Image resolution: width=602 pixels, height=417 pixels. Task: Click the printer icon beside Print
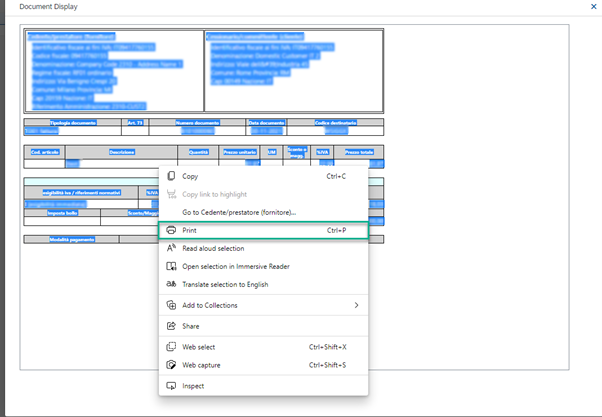pos(170,230)
